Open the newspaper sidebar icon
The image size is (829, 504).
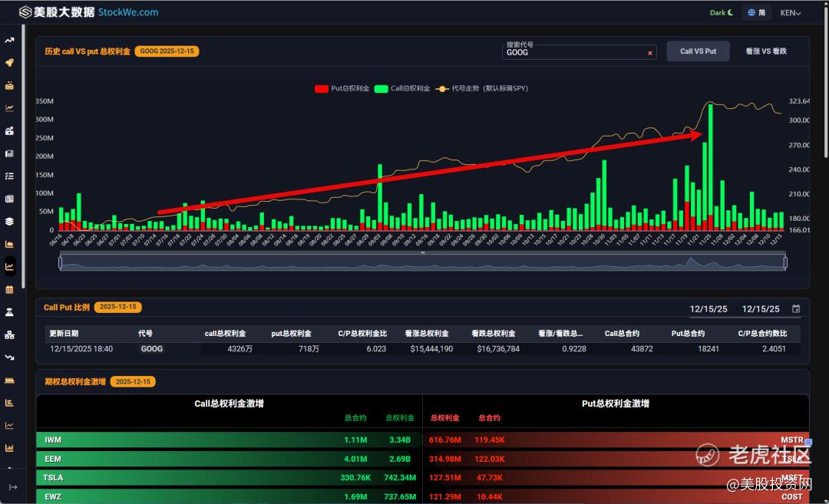[x=9, y=199]
